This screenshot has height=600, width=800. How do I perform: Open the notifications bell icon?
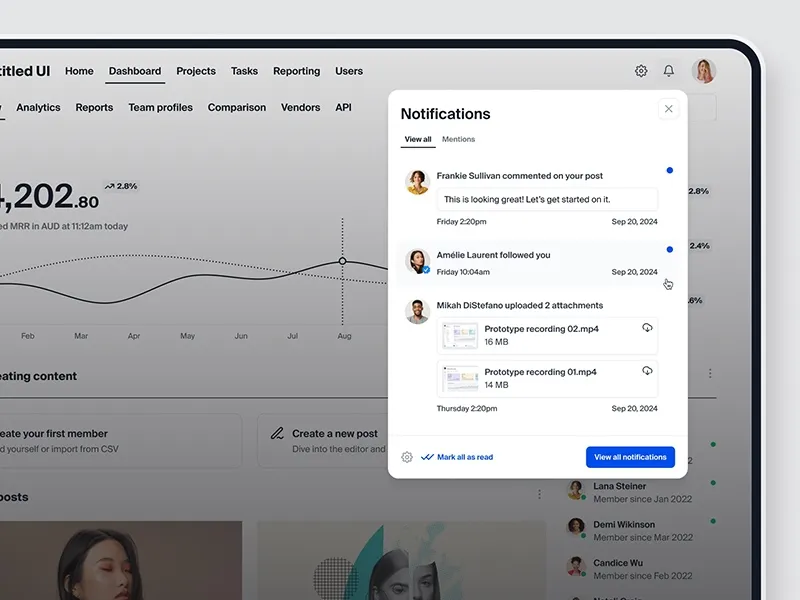pos(669,72)
